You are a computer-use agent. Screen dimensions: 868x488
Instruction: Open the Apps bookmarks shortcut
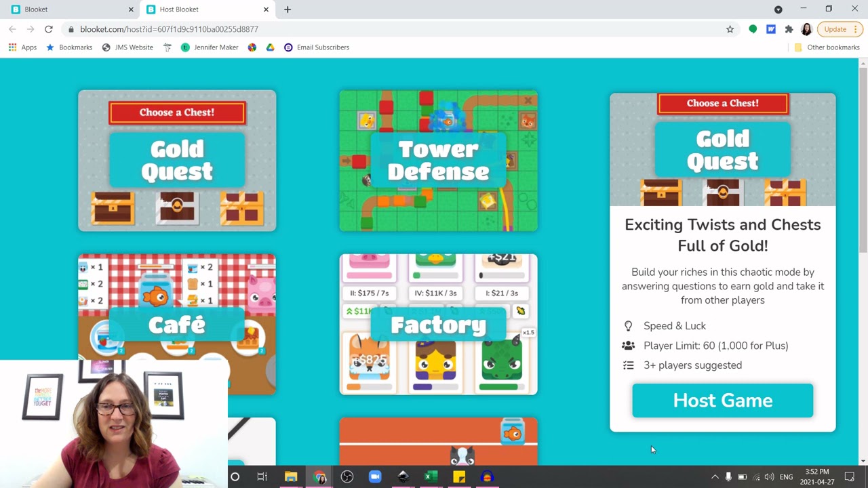[22, 47]
